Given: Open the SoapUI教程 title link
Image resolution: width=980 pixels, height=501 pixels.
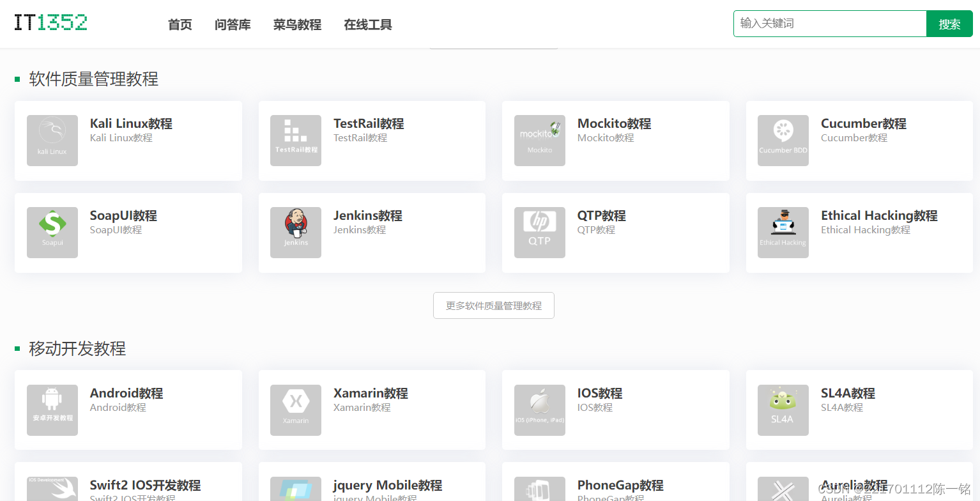Looking at the screenshot, I should tap(123, 215).
